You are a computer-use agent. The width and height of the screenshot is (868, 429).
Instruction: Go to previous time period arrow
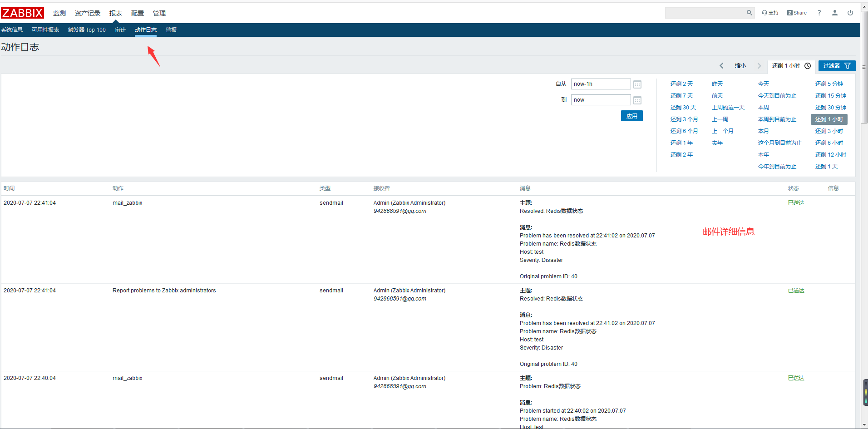tap(721, 66)
